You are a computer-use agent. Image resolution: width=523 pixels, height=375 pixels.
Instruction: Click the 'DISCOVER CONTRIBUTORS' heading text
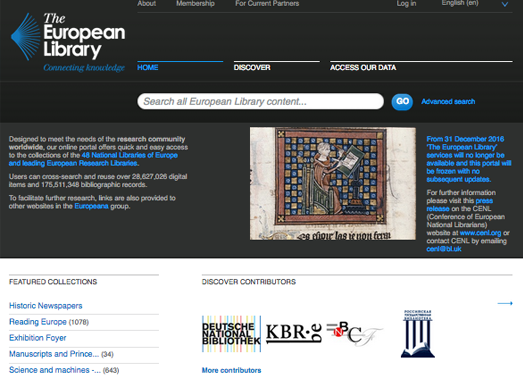pos(249,282)
